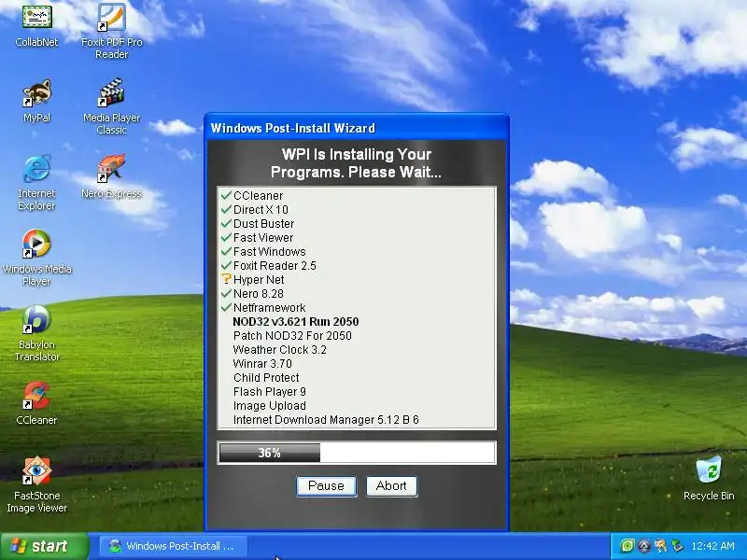Image resolution: width=747 pixels, height=560 pixels.
Task: Select 'Flash Player 9' list entry
Action: tap(270, 391)
